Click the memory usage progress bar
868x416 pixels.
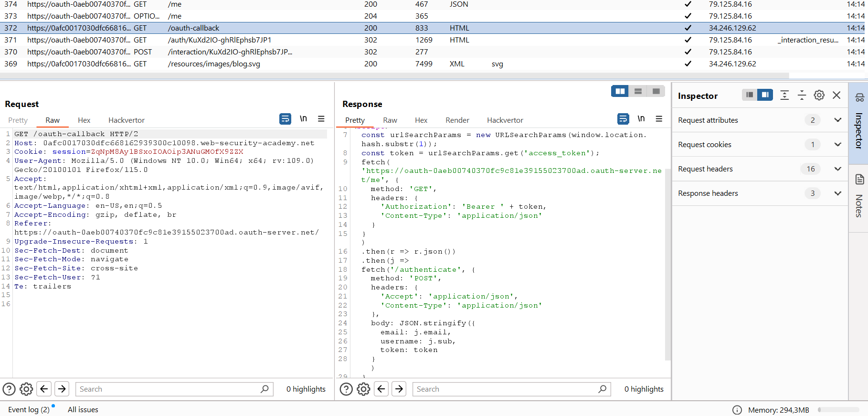838,410
